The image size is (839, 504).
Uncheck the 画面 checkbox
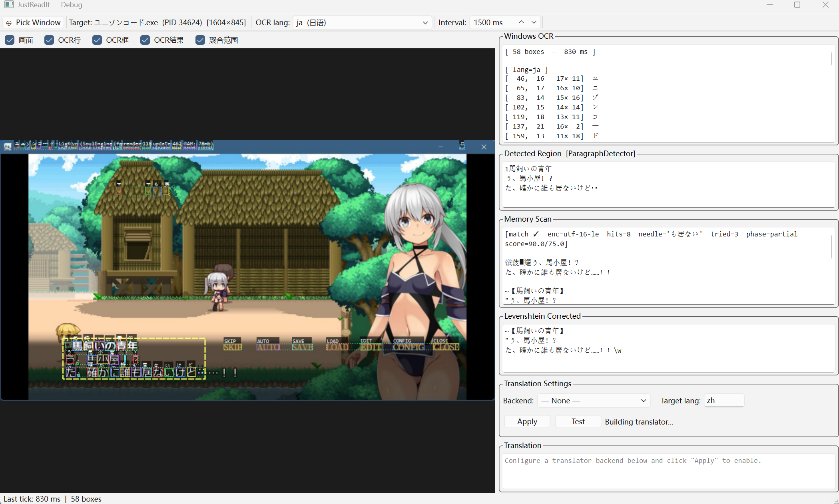click(x=10, y=40)
